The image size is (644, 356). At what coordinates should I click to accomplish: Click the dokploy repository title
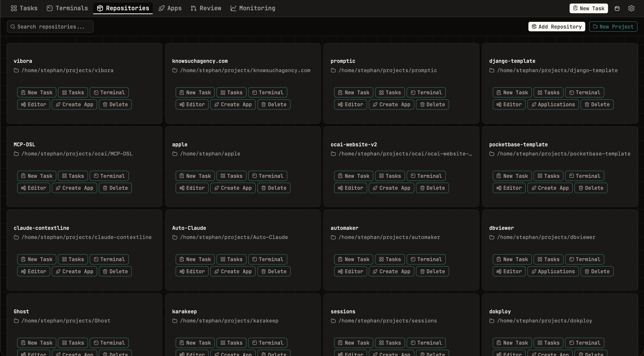[500, 311]
